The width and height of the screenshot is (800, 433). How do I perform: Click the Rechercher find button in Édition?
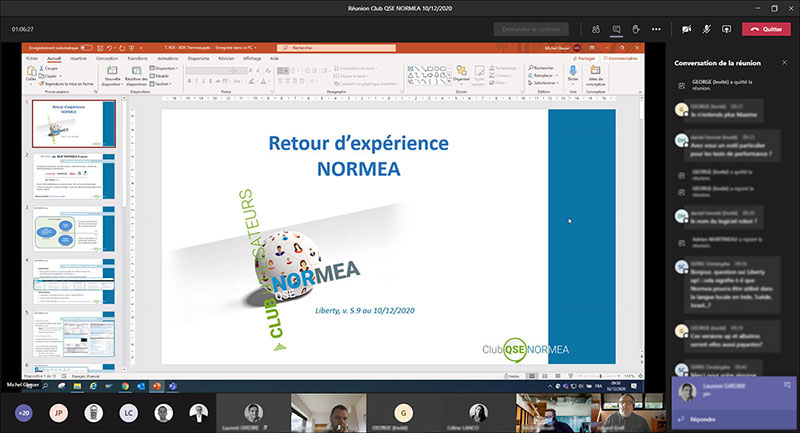pyautogui.click(x=541, y=68)
